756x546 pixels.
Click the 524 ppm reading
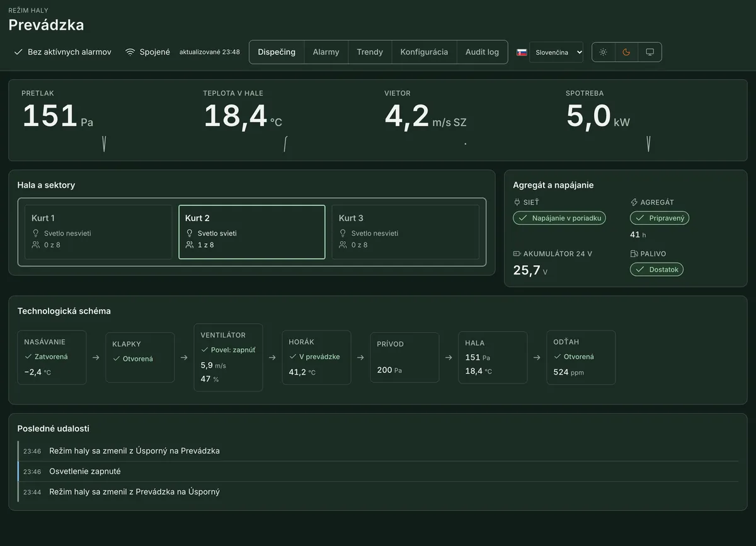tap(568, 372)
